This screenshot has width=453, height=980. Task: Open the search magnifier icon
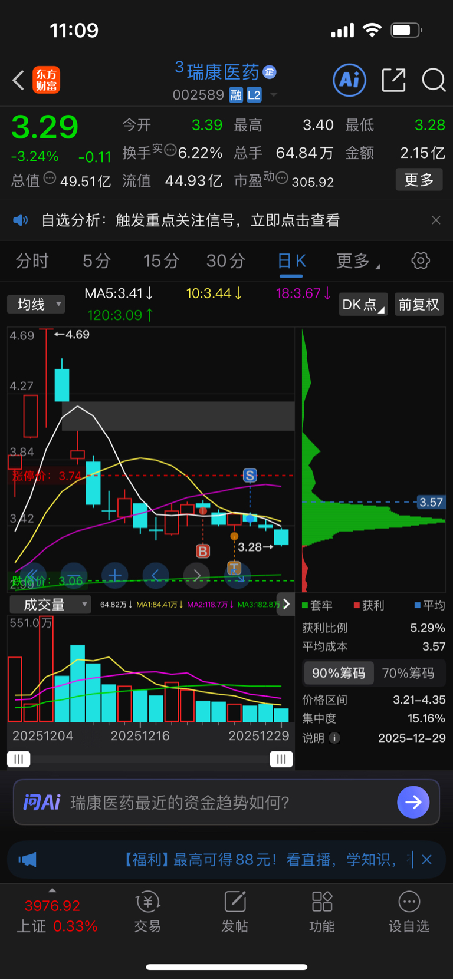pos(434,80)
